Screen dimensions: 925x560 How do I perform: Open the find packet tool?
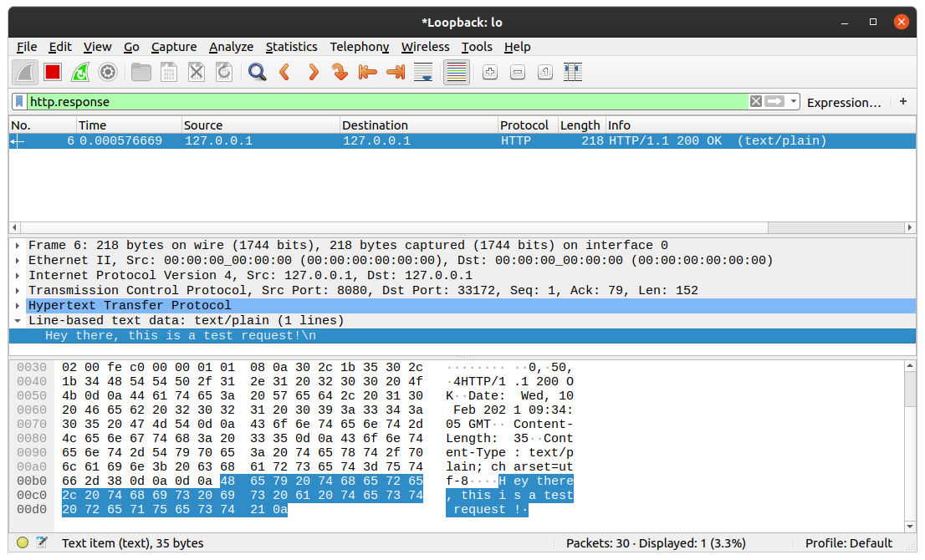[256, 72]
